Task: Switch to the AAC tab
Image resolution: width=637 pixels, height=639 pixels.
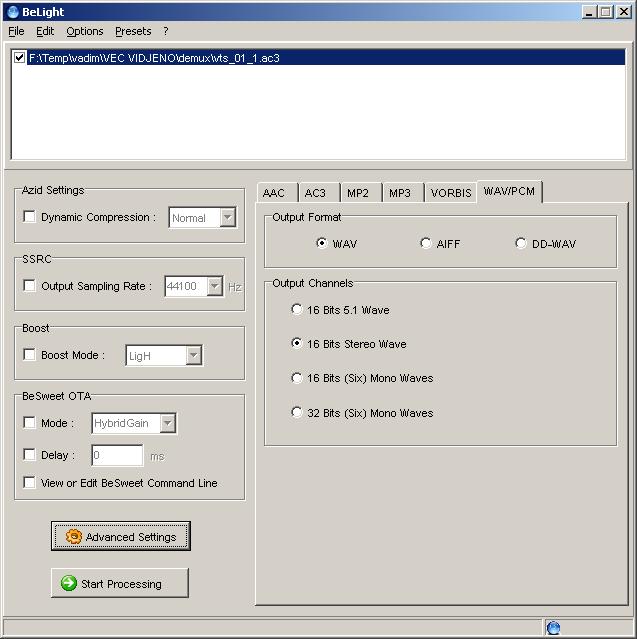Action: pyautogui.click(x=277, y=193)
